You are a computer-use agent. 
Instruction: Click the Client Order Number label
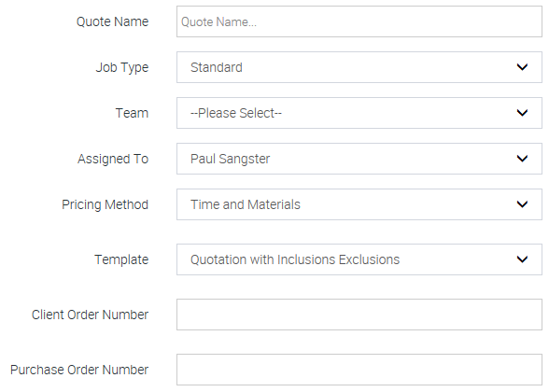(x=90, y=315)
